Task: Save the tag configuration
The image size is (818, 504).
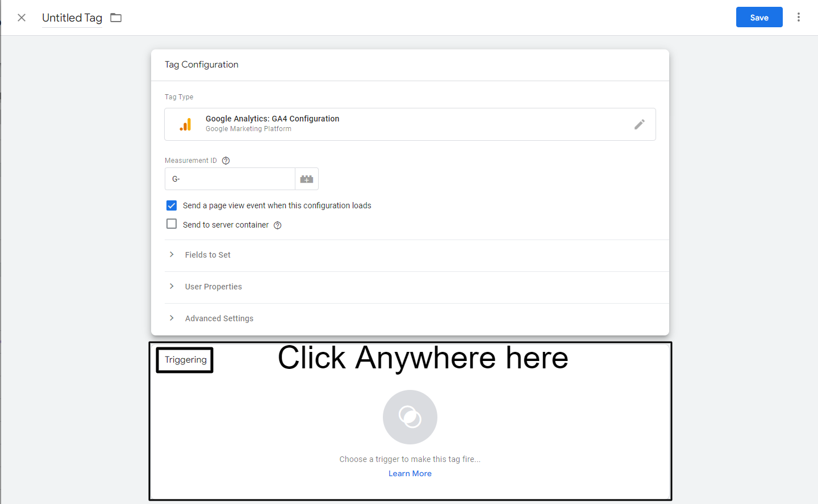Action: pyautogui.click(x=759, y=17)
